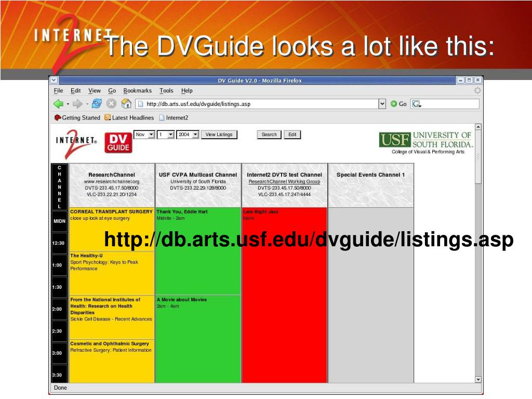Click the scrollbar up arrow

pos(478,127)
